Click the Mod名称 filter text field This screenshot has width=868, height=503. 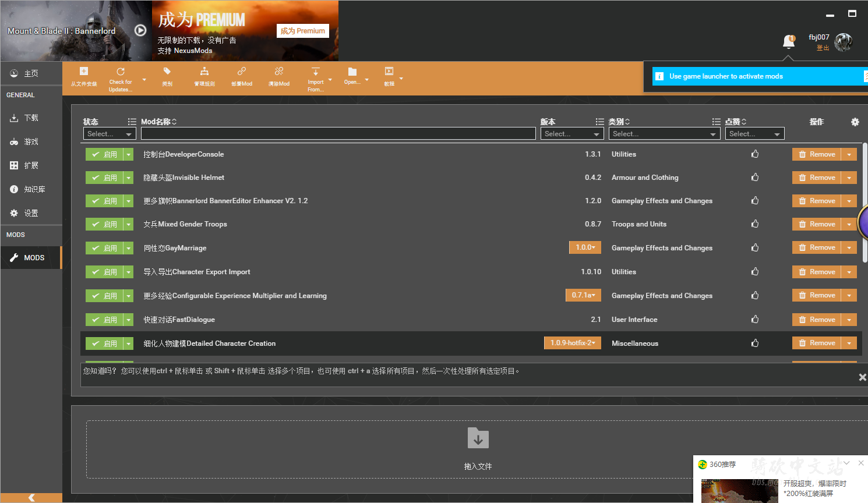[338, 134]
